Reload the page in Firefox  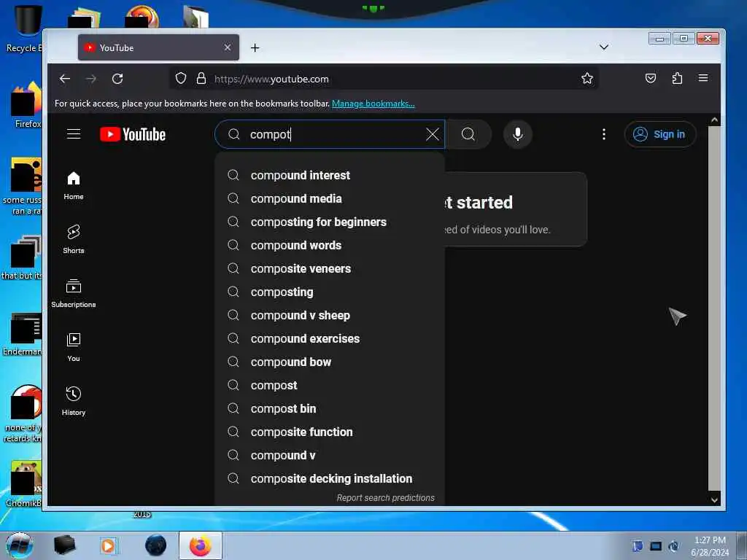[117, 79]
